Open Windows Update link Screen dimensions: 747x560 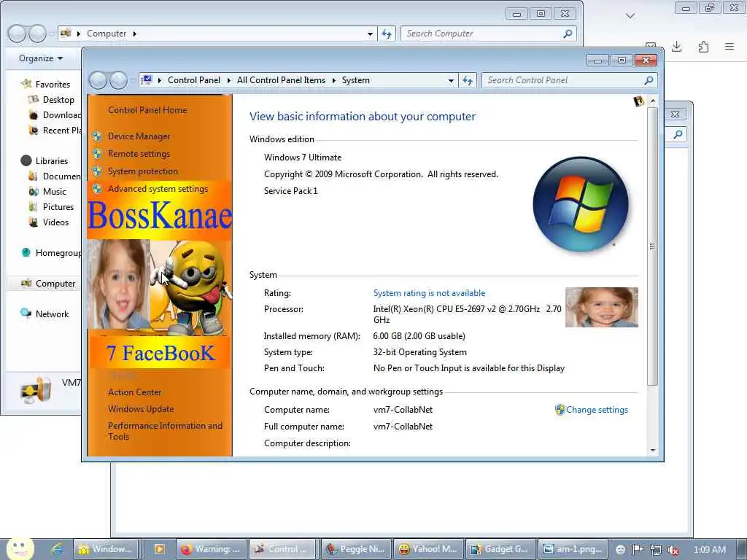(141, 409)
